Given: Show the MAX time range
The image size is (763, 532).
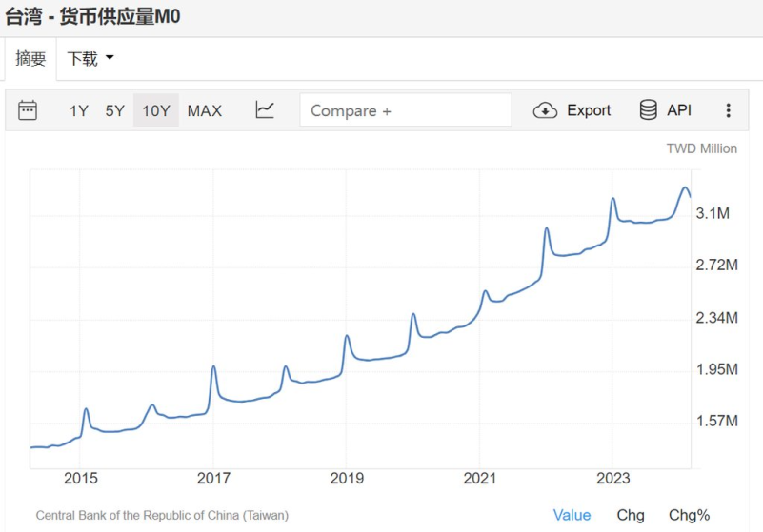Looking at the screenshot, I should click(204, 110).
